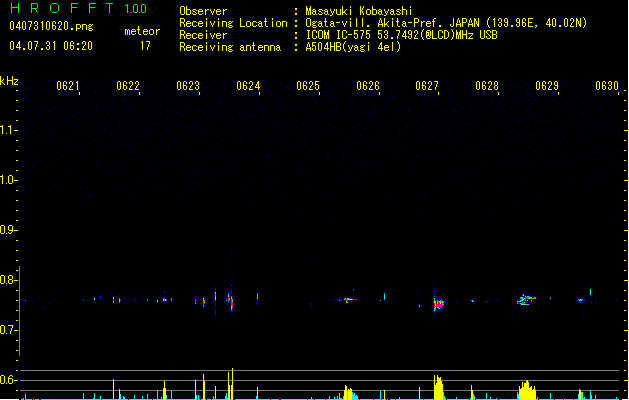Click the observer name Masayuki Kobayashi
The width and height of the screenshot is (629, 400).
(x=359, y=11)
